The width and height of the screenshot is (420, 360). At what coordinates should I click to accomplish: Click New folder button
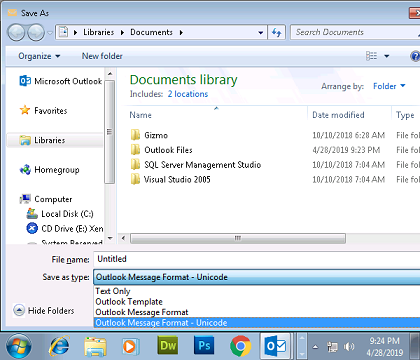[x=102, y=56]
